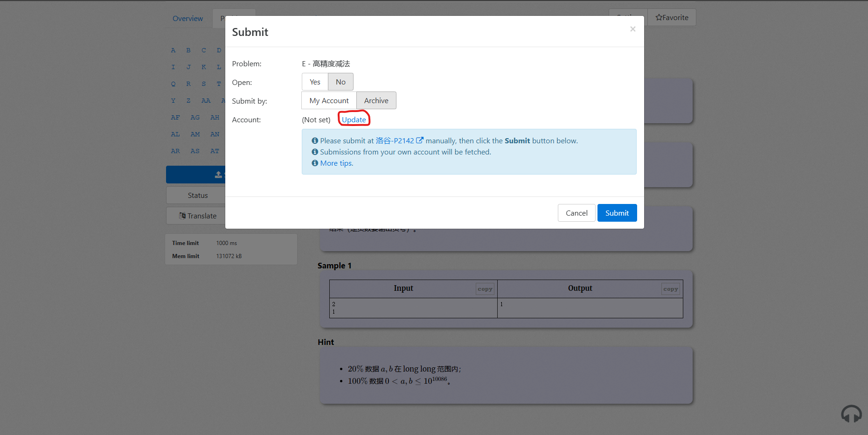Close the Submit dialog with the X
The width and height of the screenshot is (868, 435).
632,29
